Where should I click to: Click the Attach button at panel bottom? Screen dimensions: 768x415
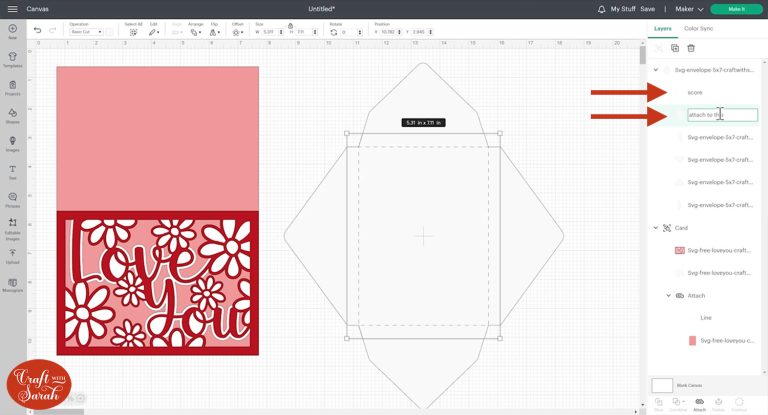click(x=699, y=403)
